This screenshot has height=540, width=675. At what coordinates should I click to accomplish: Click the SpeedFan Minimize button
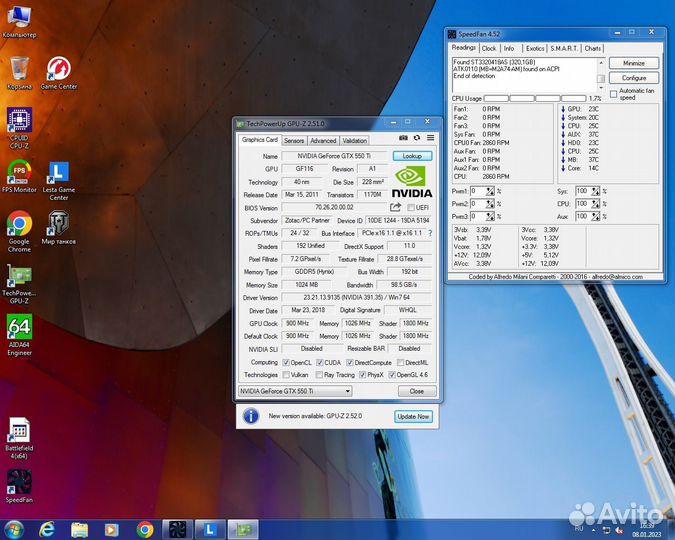[634, 63]
